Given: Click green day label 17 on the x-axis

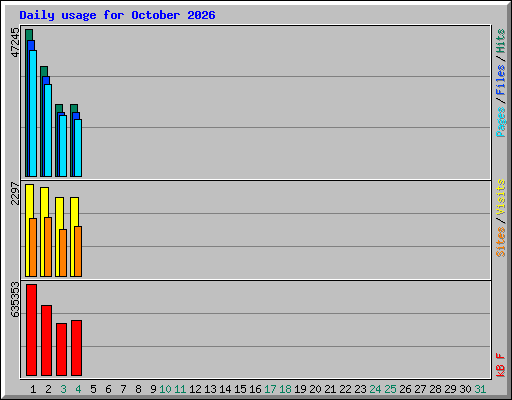Looking at the screenshot, I should (270, 389).
